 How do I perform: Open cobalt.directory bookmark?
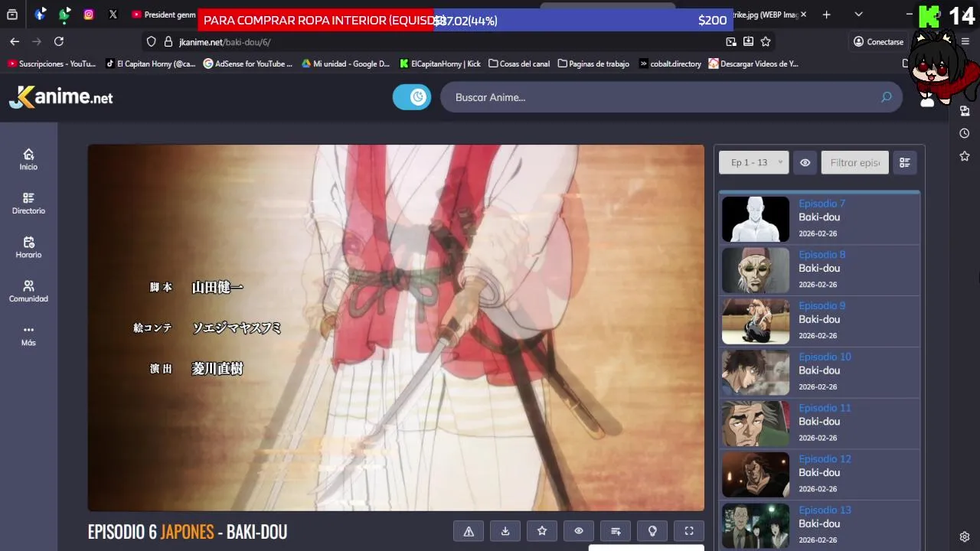pos(670,64)
